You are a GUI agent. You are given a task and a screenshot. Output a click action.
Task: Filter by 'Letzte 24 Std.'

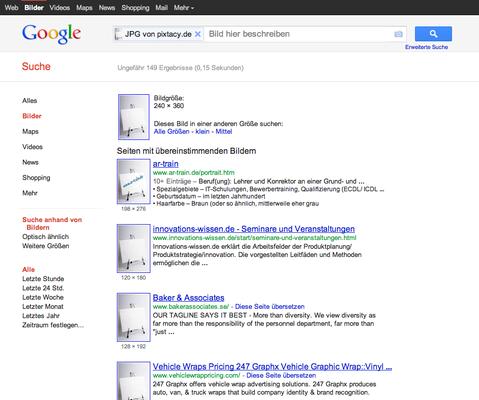pyautogui.click(x=43, y=288)
